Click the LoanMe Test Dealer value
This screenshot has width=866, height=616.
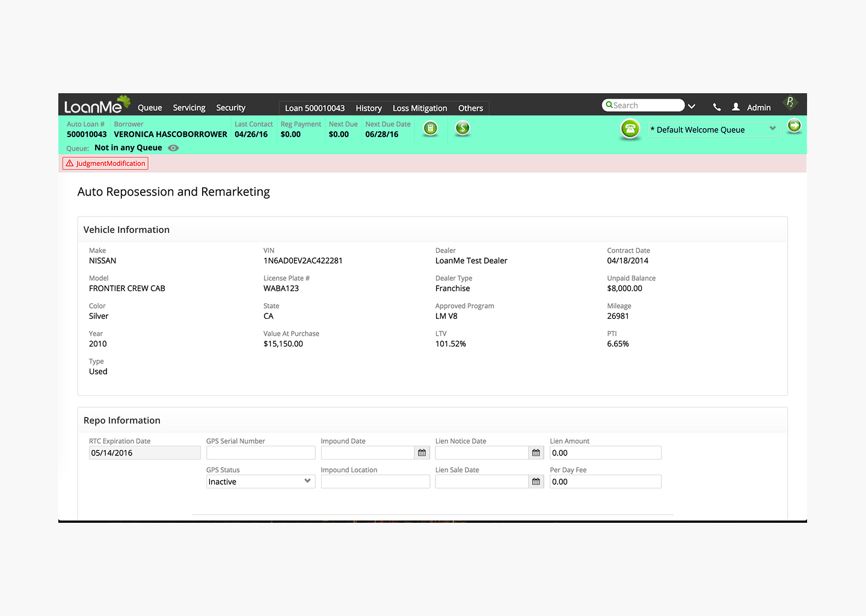pos(471,260)
